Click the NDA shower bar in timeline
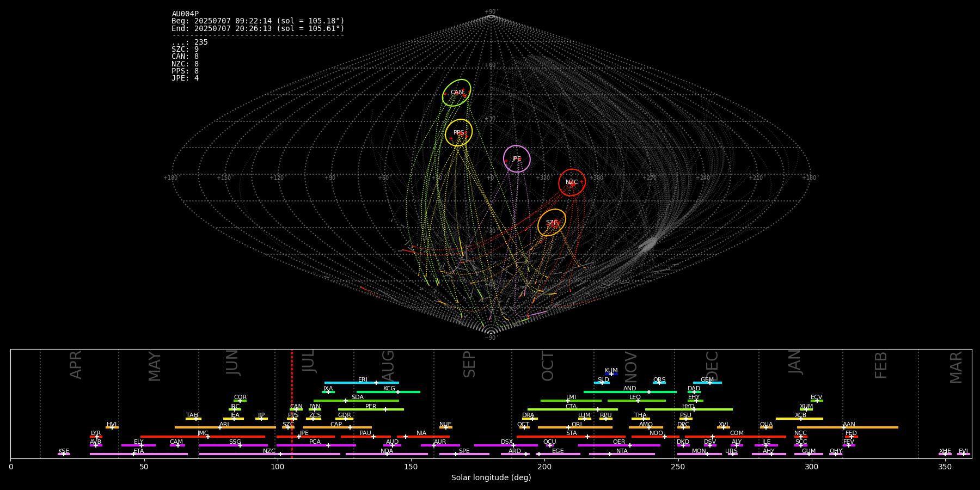Image resolution: width=980 pixels, height=490 pixels. tap(387, 454)
